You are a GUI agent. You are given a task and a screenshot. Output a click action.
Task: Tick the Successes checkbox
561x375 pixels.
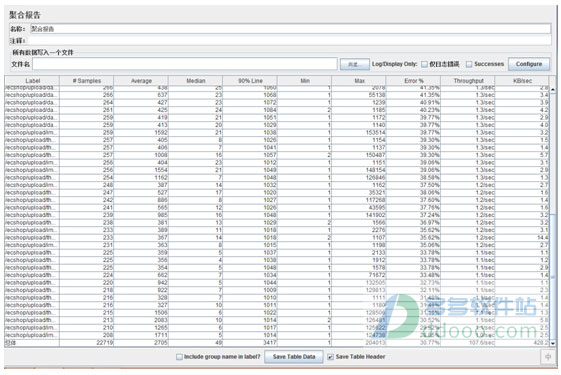[469, 64]
